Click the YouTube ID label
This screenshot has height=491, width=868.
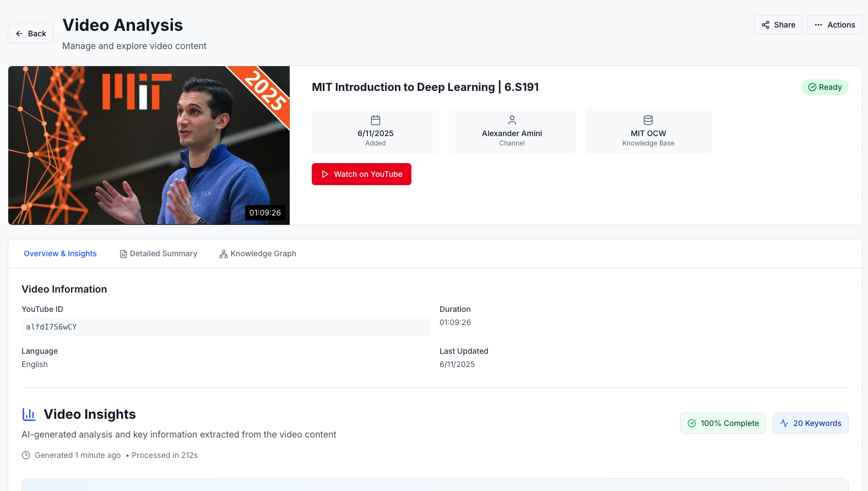click(x=42, y=309)
